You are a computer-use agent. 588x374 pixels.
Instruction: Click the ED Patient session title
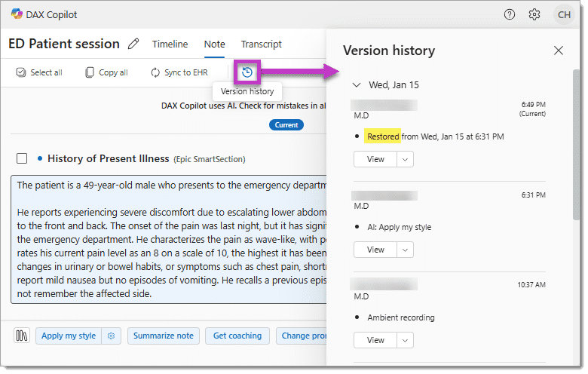64,44
